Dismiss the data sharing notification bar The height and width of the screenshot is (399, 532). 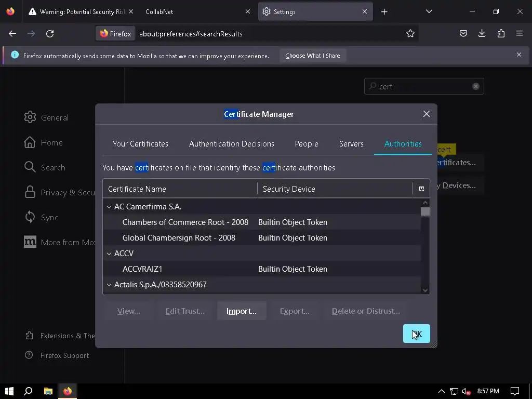point(519,55)
